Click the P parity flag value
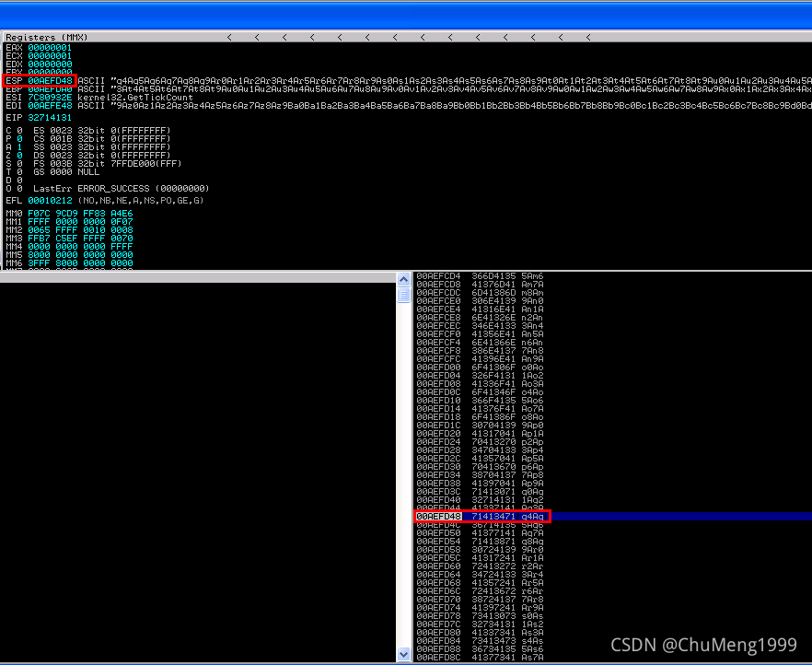812x665 pixels. coord(19,139)
